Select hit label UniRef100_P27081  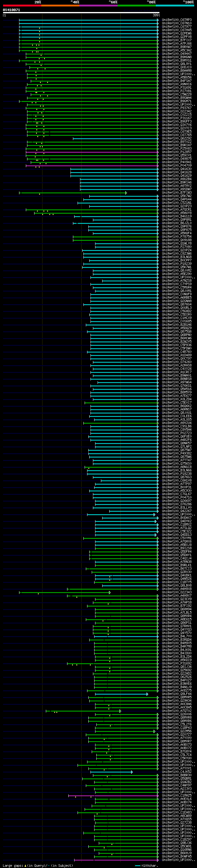click(177, 91)
